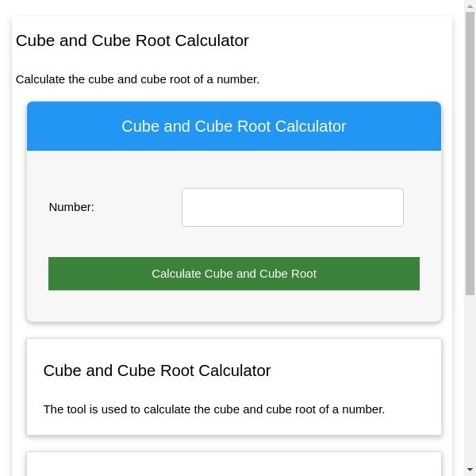The image size is (476, 476).
Task: Click the top page title heading
Action: coord(132,40)
